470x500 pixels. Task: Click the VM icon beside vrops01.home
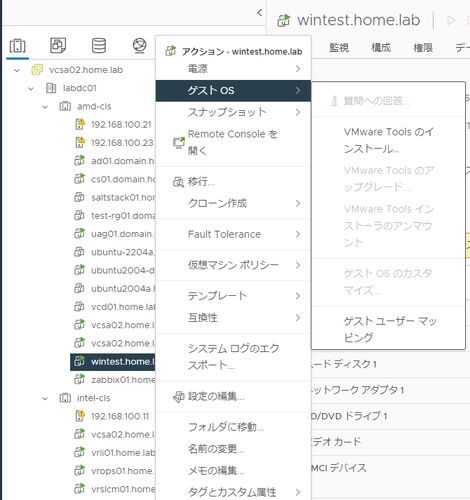pyautogui.click(x=79, y=471)
